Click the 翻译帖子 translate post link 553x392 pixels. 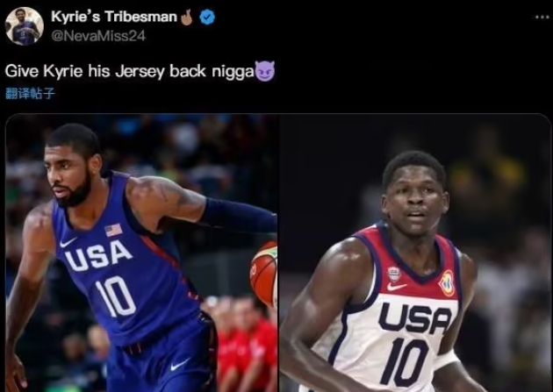(31, 94)
